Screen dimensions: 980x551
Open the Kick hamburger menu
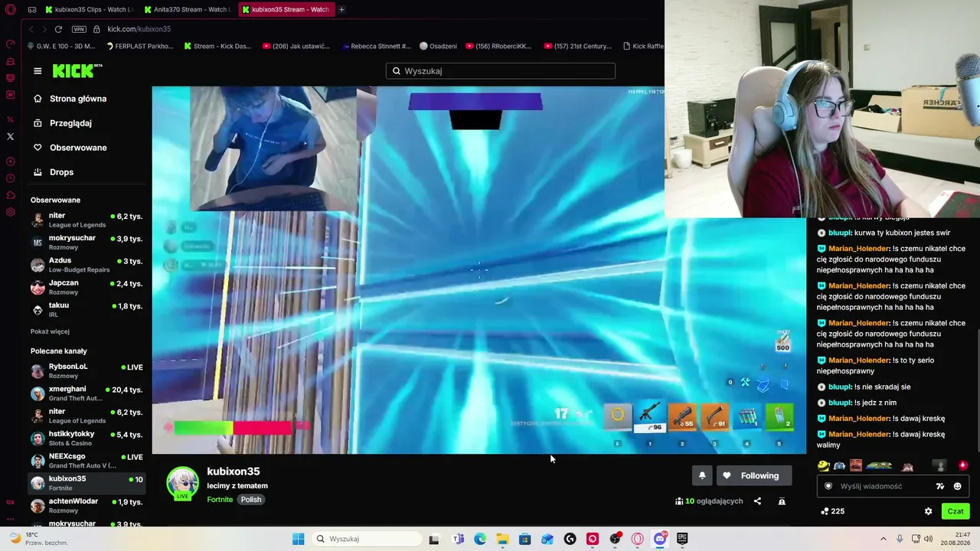pos(38,71)
